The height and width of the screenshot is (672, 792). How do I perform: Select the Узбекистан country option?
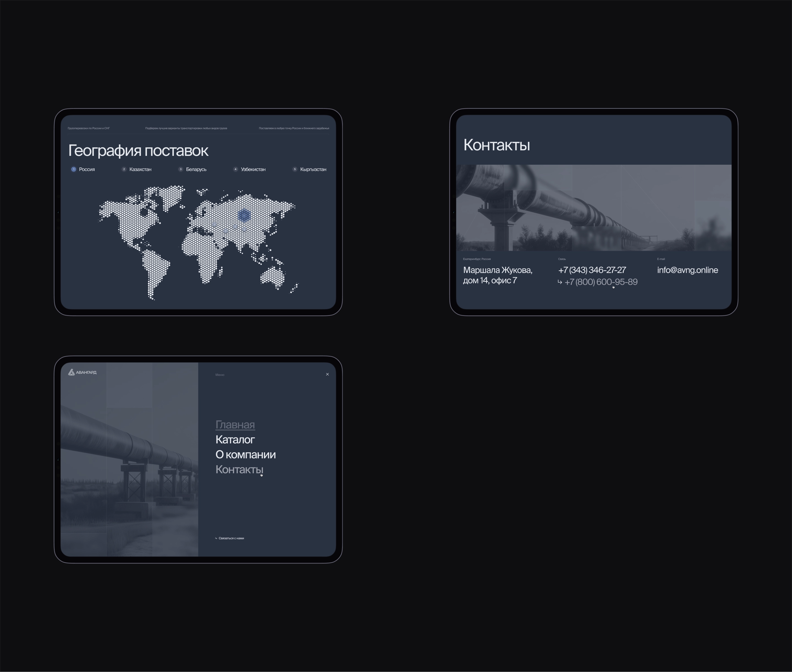point(253,169)
